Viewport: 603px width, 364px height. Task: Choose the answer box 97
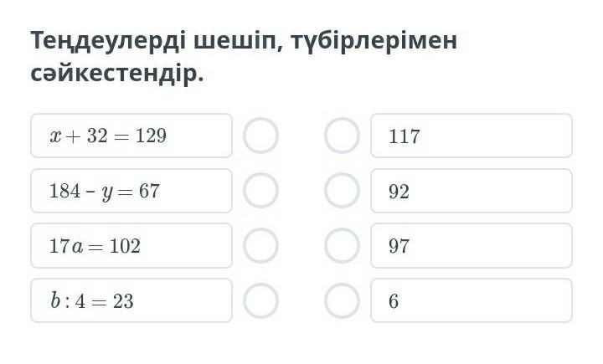472,246
